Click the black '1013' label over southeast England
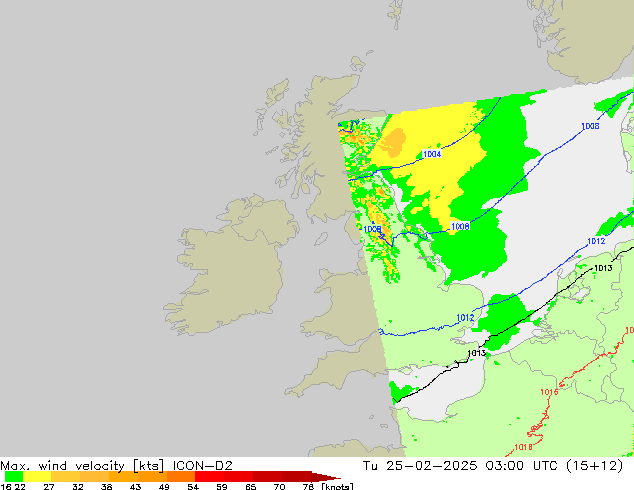 (x=477, y=353)
